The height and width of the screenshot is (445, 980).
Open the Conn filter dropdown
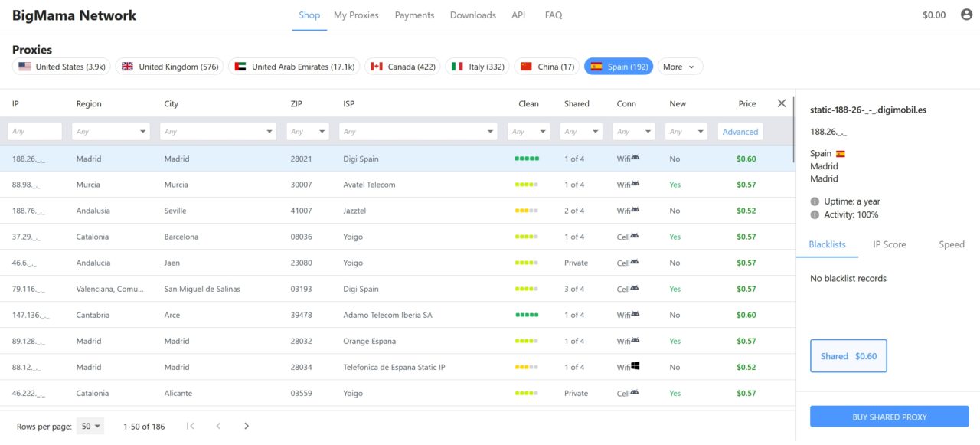pos(633,131)
